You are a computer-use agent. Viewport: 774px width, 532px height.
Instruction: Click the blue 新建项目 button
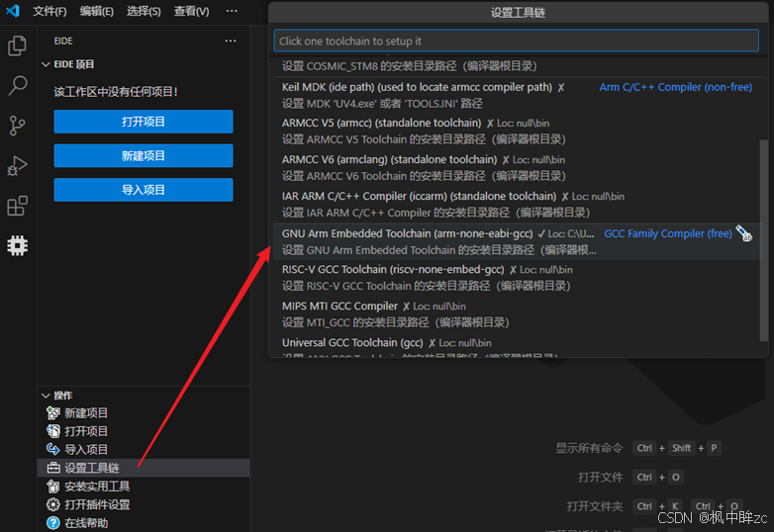(144, 156)
